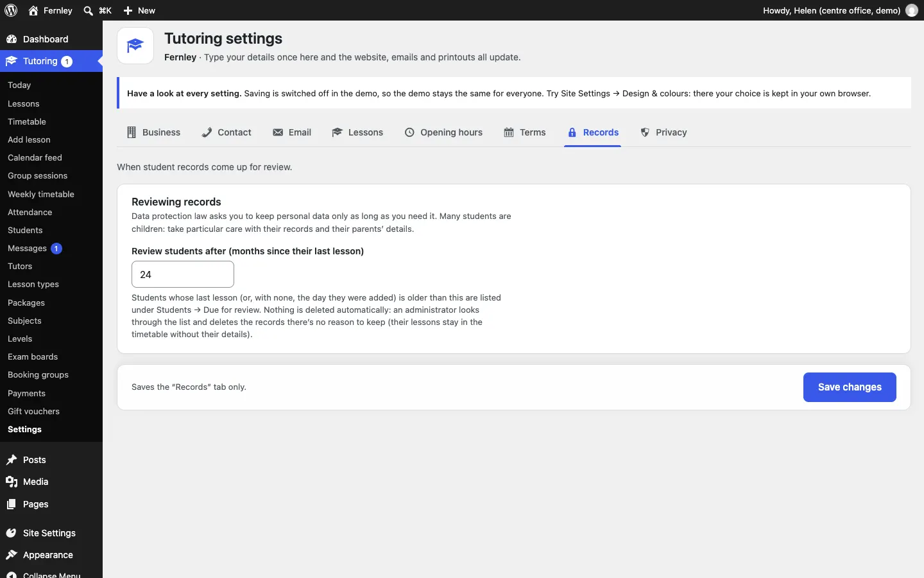Viewport: 924px width, 578px height.
Task: Open Calendar feed submenu item
Action: pos(35,157)
